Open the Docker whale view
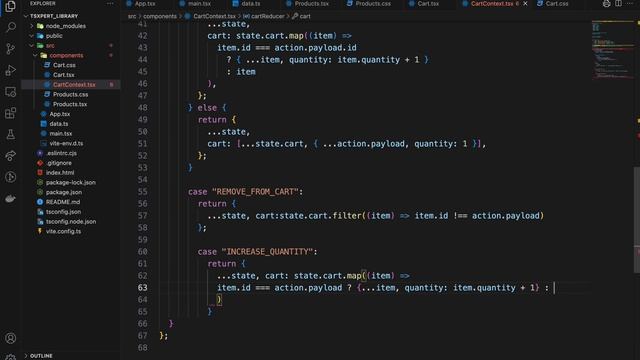The width and height of the screenshot is (640, 360). click(x=10, y=198)
